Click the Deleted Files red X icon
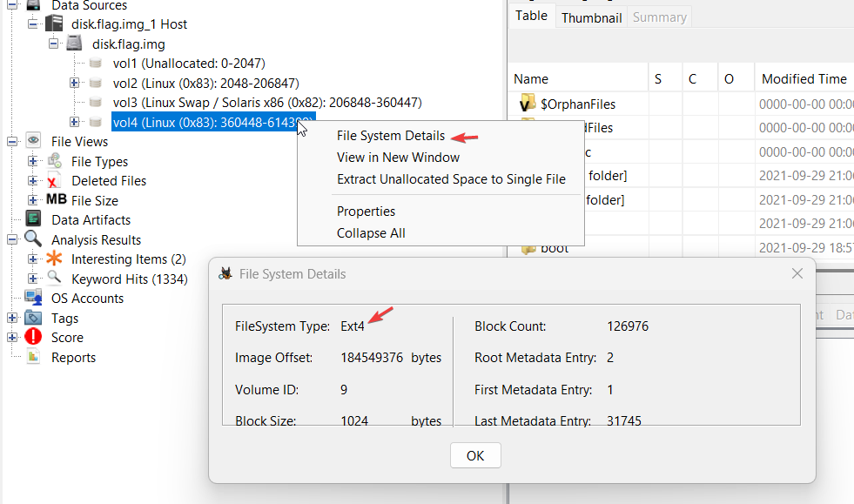854x504 pixels. coord(55,181)
